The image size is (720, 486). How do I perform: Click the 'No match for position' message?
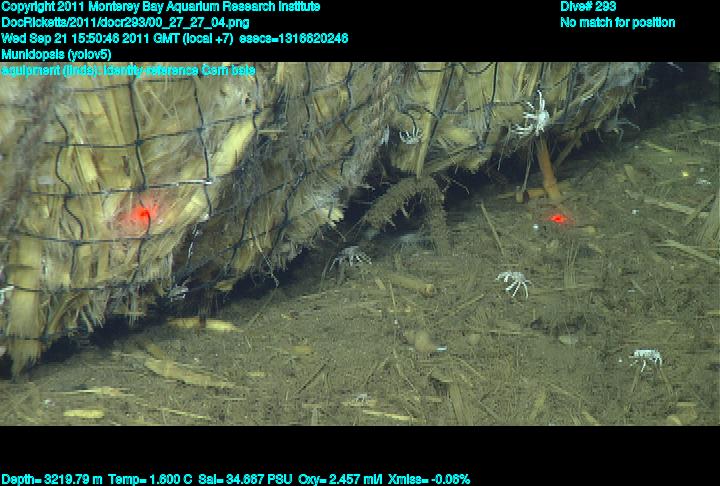click(617, 22)
